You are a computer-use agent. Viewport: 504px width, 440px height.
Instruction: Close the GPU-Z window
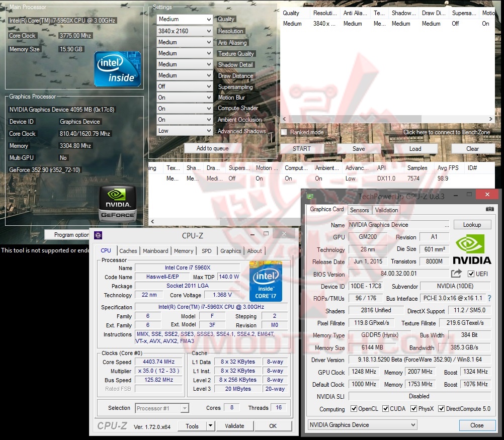coord(487,195)
